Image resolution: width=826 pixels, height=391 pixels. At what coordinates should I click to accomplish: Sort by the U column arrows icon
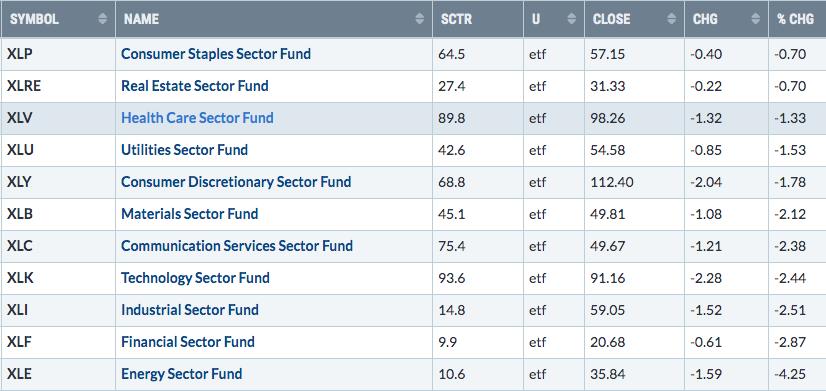tap(572, 19)
